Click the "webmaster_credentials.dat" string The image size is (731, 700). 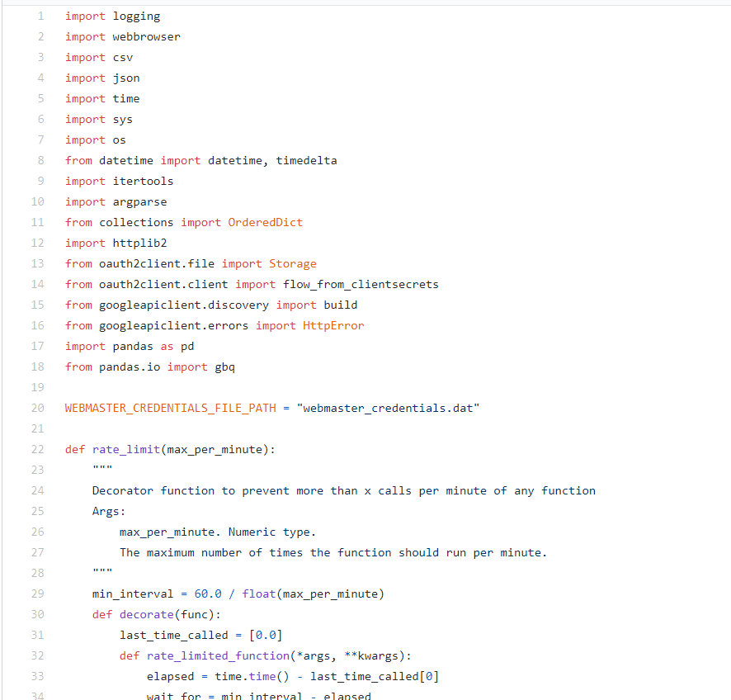coord(387,408)
